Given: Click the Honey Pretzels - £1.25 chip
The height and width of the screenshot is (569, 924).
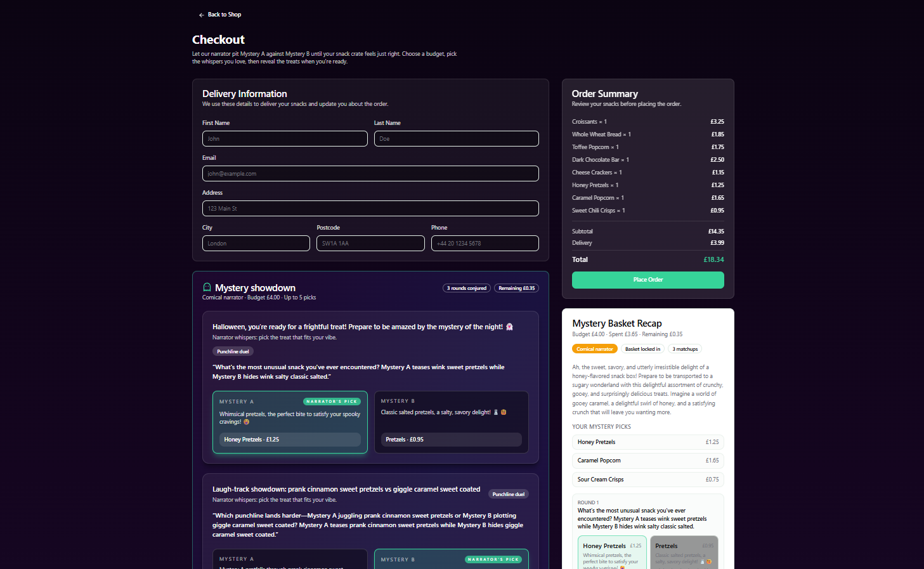Looking at the screenshot, I should (290, 440).
